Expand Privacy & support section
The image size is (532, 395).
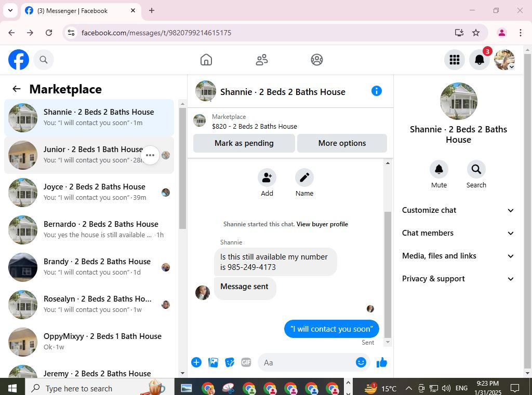click(458, 279)
